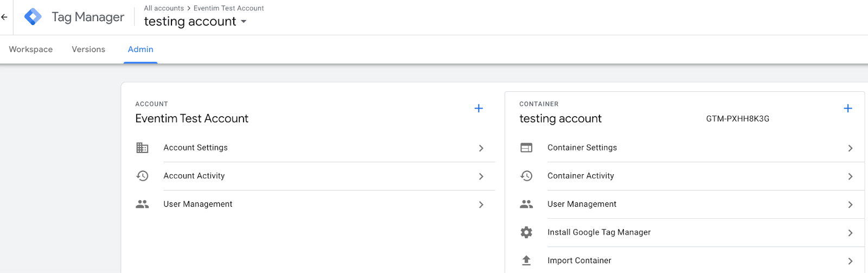Go to All accounts breadcrumb
The width and height of the screenshot is (868, 273).
point(164,8)
